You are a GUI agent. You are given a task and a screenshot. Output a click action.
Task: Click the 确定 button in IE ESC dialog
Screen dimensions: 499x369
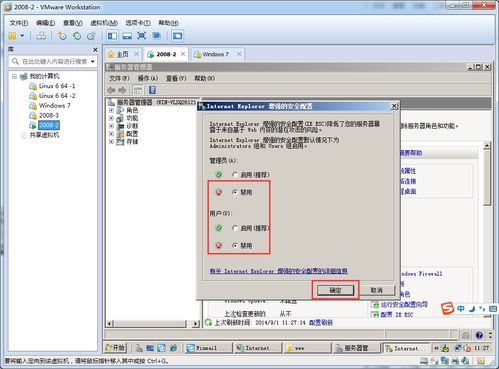coord(335,290)
